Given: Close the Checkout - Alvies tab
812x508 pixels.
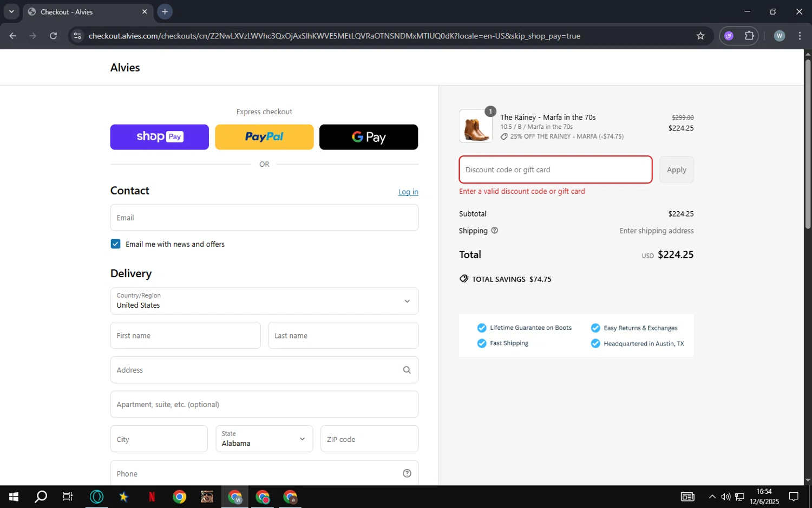Looking at the screenshot, I should (145, 11).
